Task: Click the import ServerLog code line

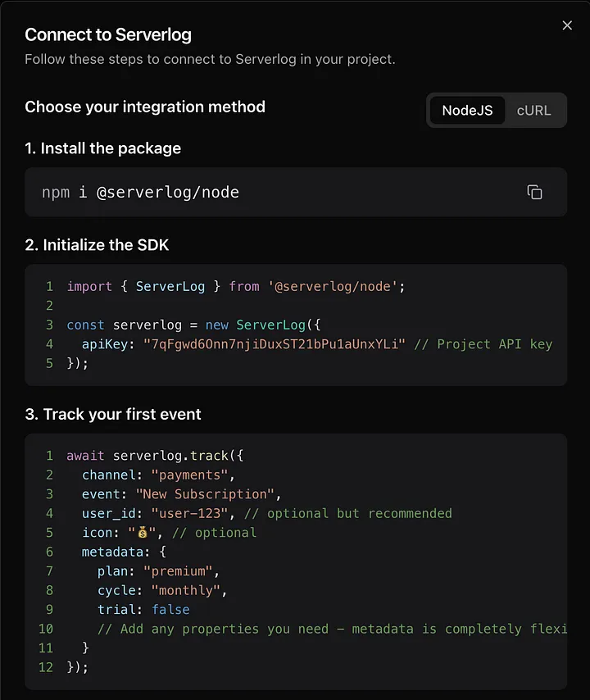Action: pyautogui.click(x=236, y=287)
